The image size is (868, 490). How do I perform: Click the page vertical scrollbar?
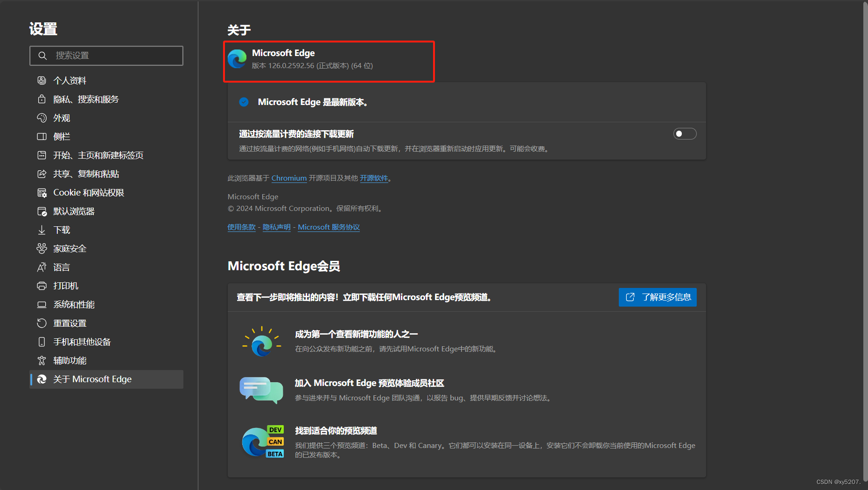[x=865, y=243]
